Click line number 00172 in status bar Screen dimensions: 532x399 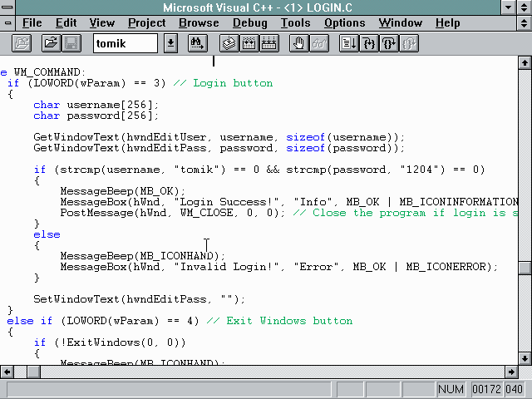[486, 389]
